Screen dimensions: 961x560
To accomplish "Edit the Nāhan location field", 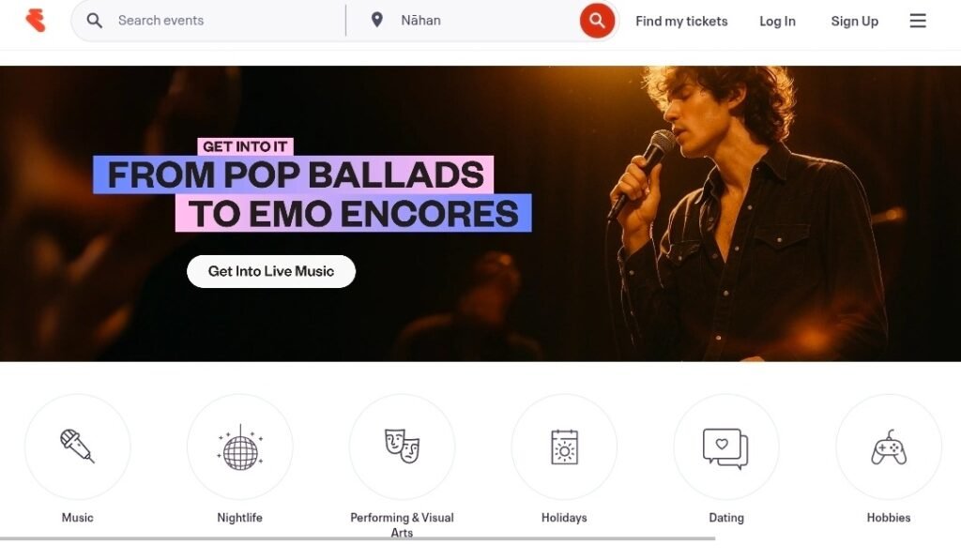I will (x=484, y=21).
